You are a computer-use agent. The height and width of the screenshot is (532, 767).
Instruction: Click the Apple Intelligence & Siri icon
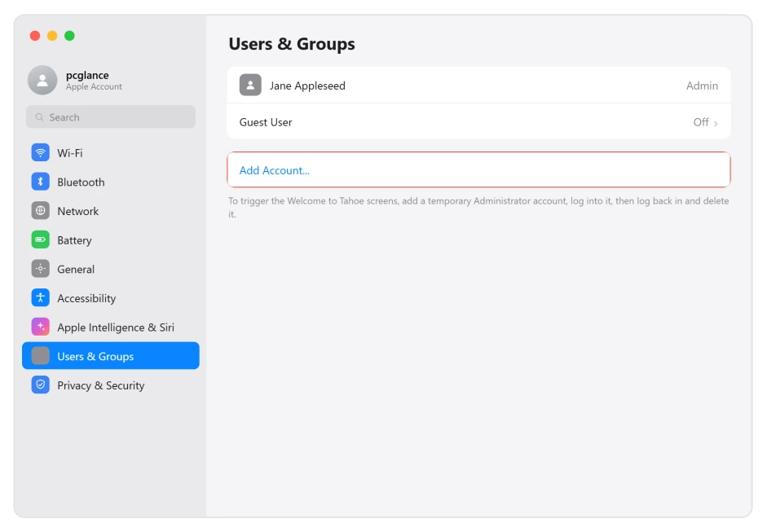41,327
